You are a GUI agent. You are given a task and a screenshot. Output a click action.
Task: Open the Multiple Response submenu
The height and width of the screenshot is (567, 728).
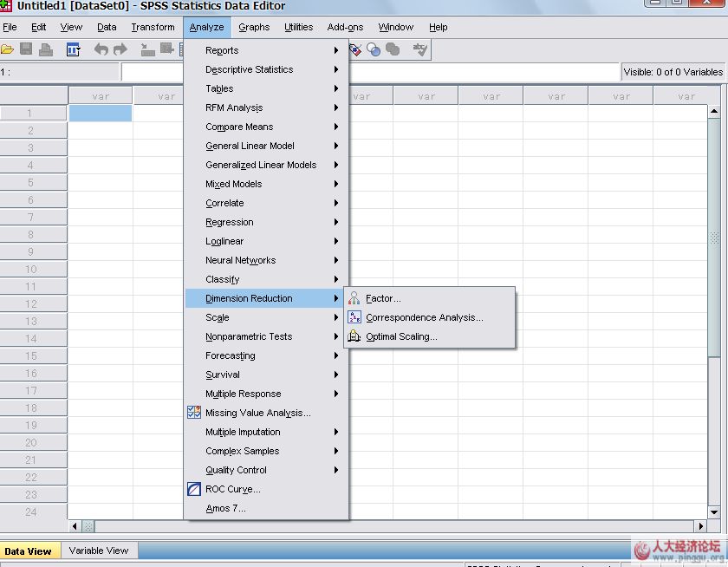pos(267,394)
